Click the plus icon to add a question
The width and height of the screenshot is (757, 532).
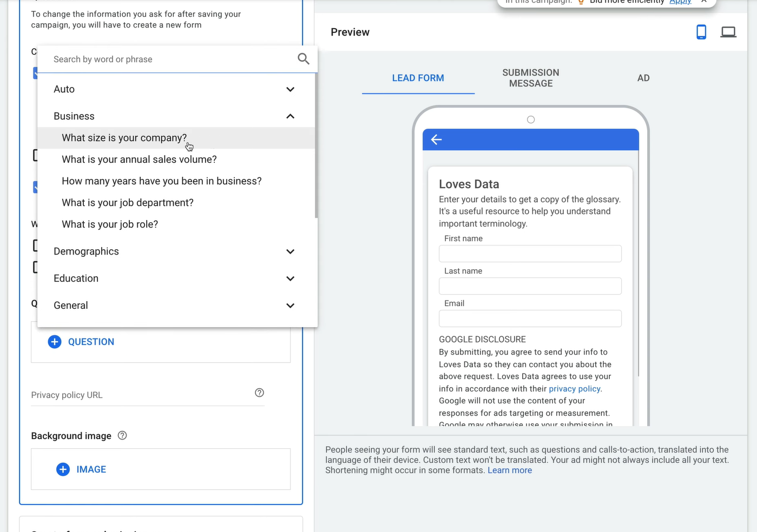pos(54,342)
